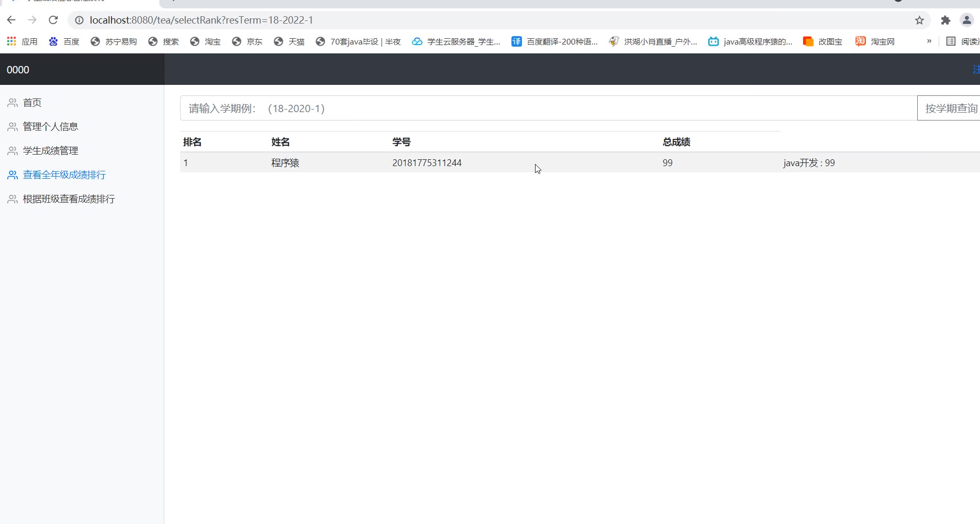
Task: Open the 洪湖小肖直播 bookmark
Action: click(x=653, y=41)
